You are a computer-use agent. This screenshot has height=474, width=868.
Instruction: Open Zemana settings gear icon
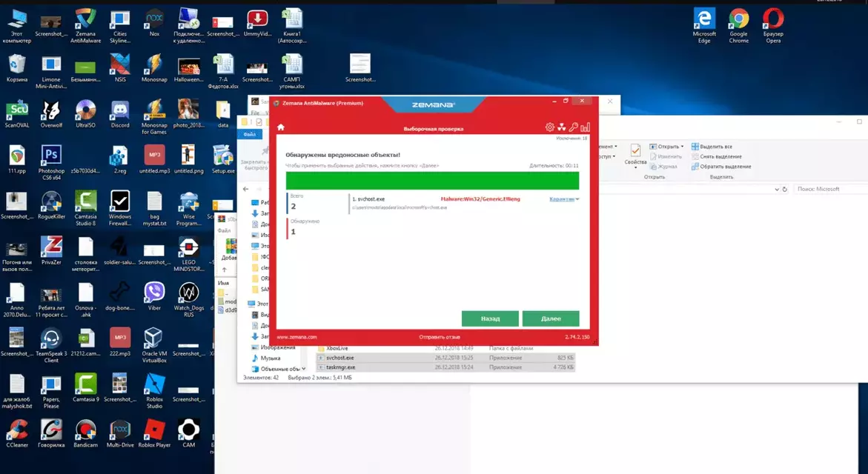550,127
